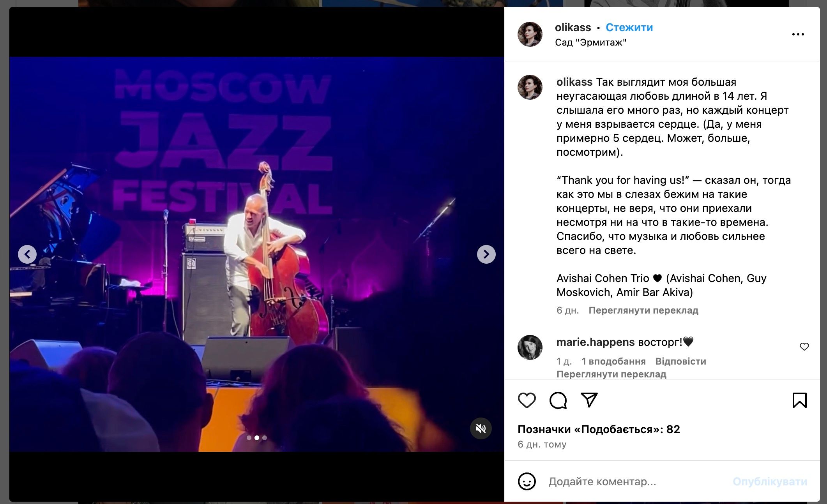Select the third carousel dot indicator
827x504 pixels.
click(x=265, y=438)
